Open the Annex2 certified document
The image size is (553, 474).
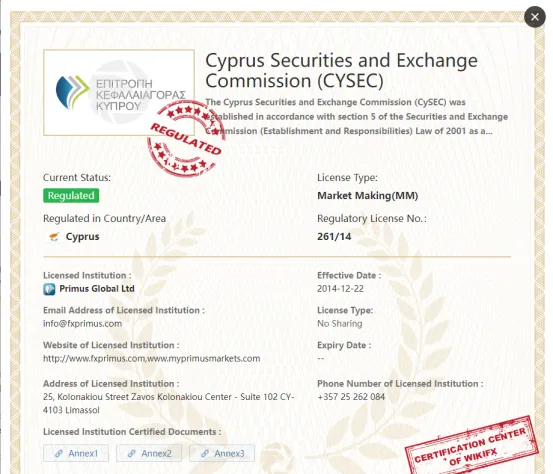pos(149,453)
